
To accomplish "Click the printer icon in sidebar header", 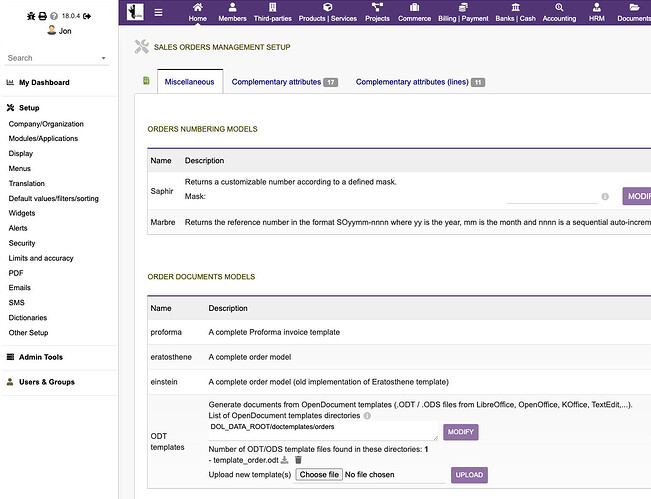I will pyautogui.click(x=42, y=16).
